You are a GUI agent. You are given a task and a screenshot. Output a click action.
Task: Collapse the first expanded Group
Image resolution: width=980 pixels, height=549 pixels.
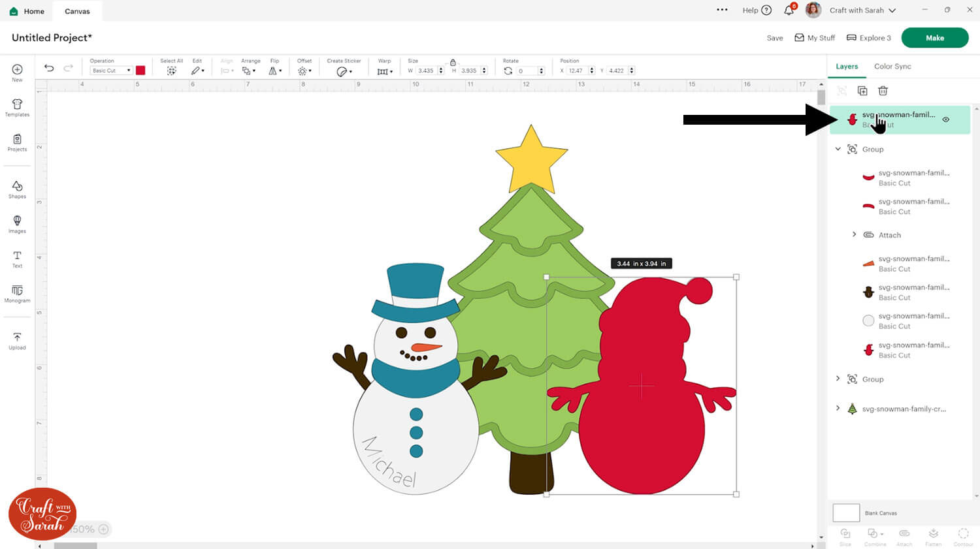click(x=838, y=149)
